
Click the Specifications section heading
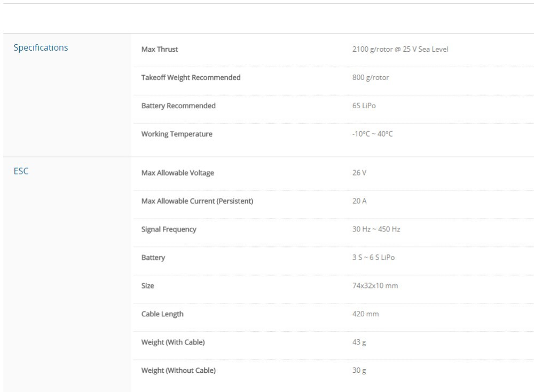point(41,47)
